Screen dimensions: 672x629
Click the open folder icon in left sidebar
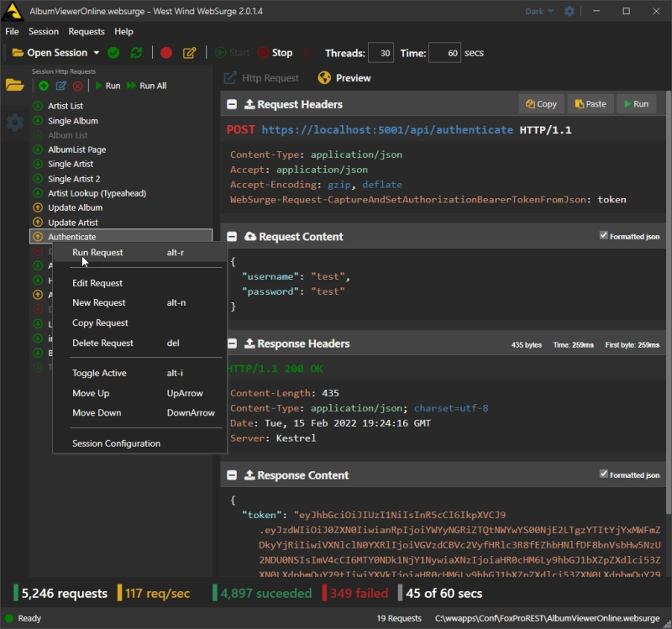click(14, 85)
